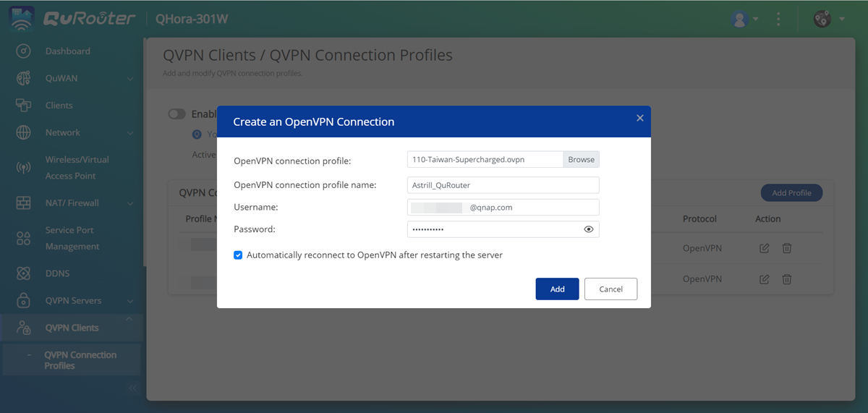Click OpenVPN protocol in first row
Image resolution: width=868 pixels, height=413 pixels.
[x=702, y=248]
